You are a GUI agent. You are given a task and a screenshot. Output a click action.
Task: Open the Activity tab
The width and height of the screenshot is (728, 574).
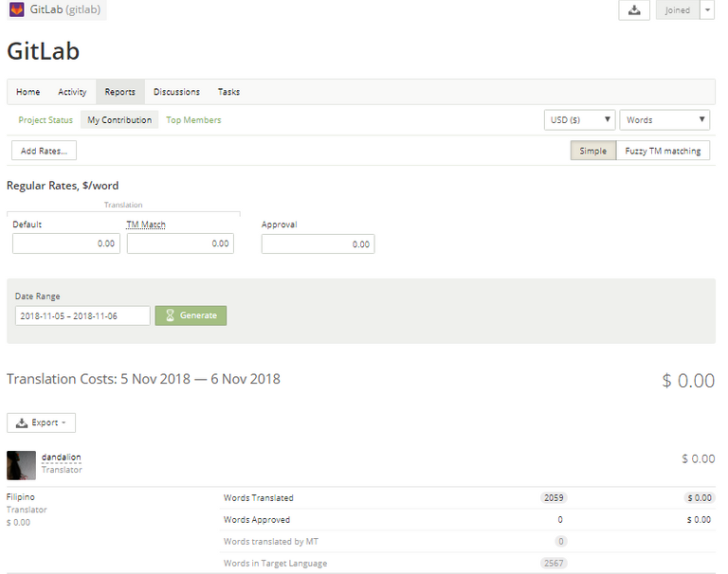(72, 92)
